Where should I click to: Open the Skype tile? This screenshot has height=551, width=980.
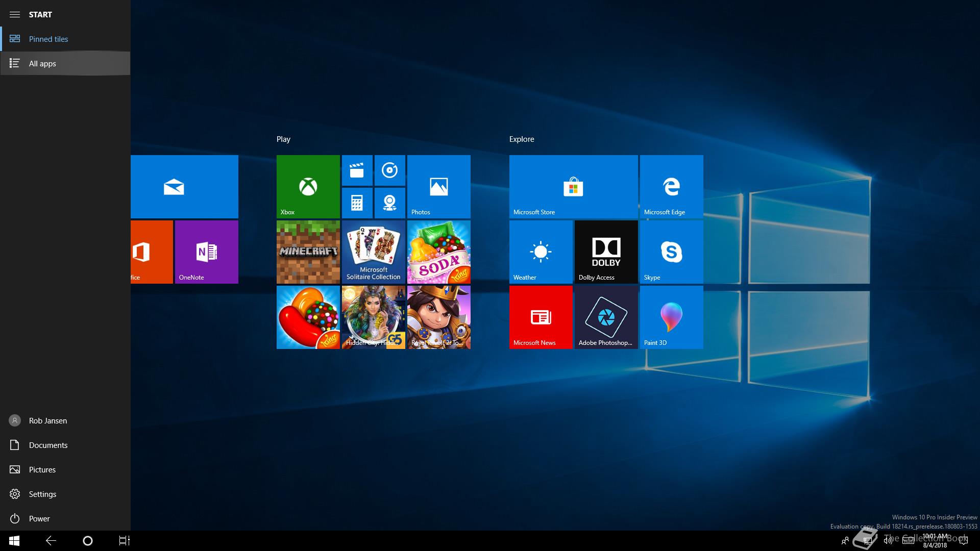point(671,252)
